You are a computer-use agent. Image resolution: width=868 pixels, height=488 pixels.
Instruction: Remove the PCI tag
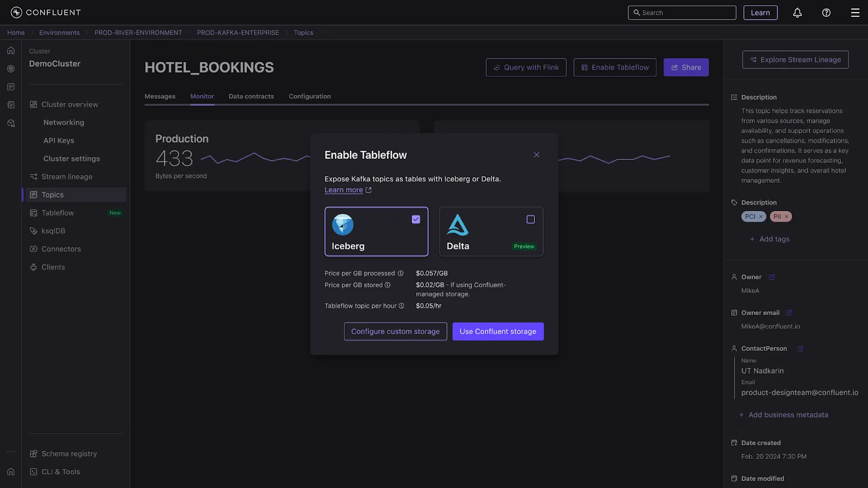[x=761, y=216]
